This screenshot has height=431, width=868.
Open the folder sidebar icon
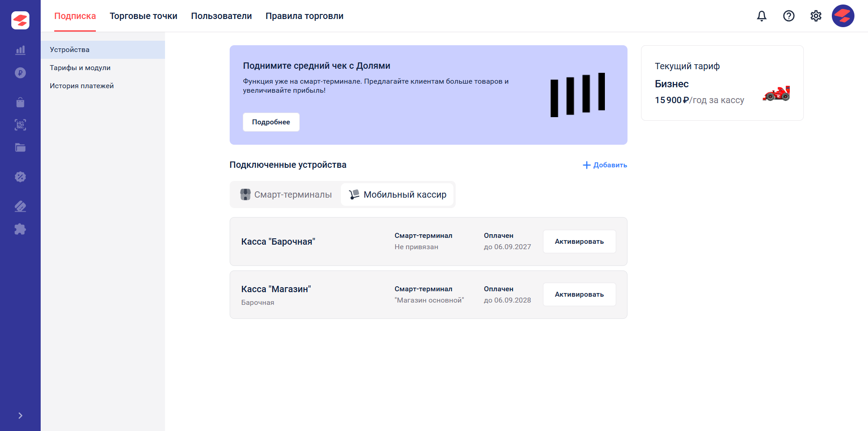point(20,147)
